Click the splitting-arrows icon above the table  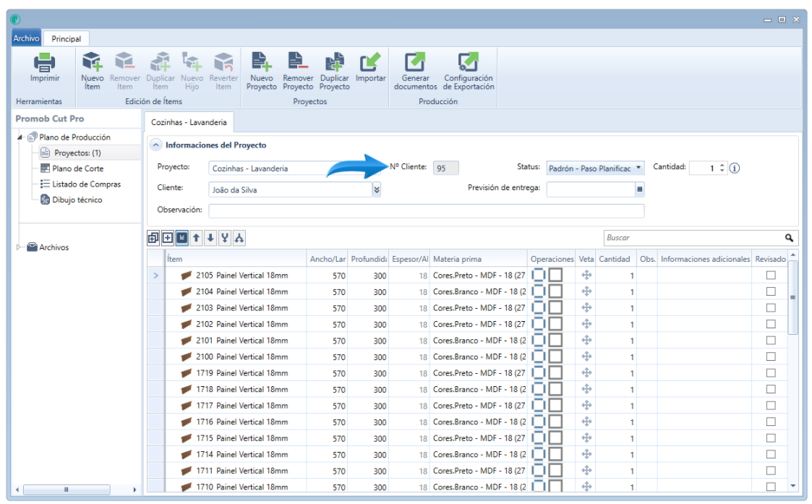click(x=239, y=238)
